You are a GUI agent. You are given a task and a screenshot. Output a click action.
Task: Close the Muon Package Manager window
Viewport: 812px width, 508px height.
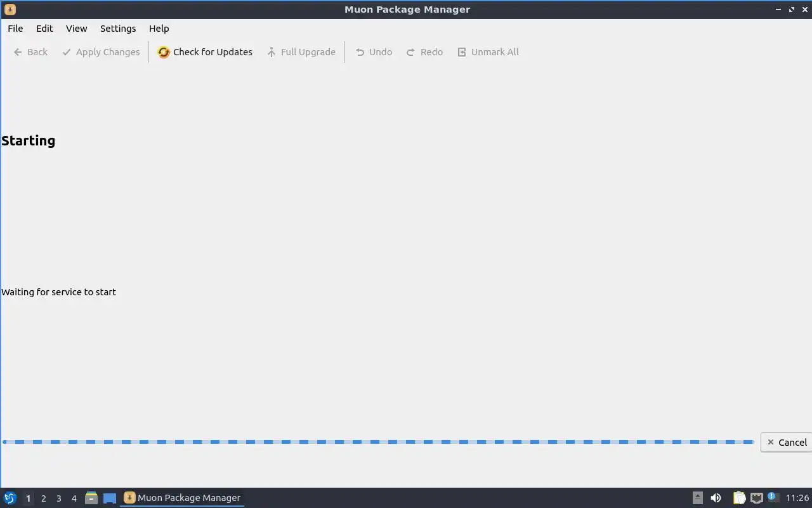click(x=804, y=10)
